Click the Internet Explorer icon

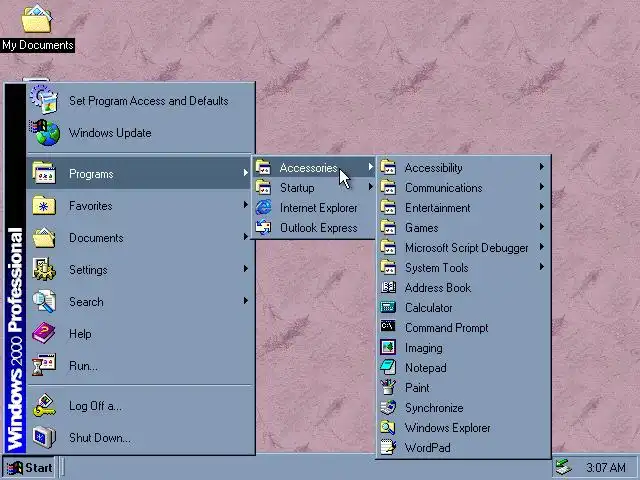[263, 208]
